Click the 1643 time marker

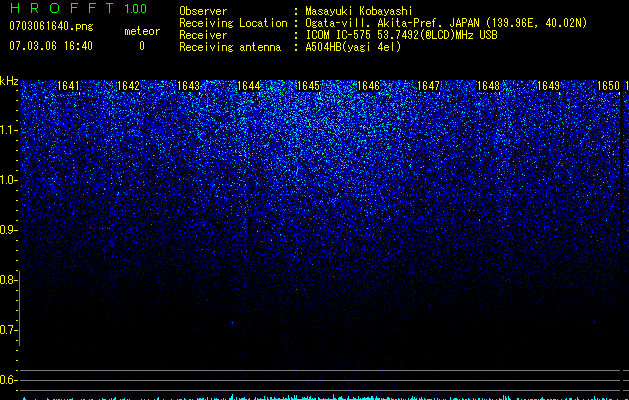click(188, 86)
